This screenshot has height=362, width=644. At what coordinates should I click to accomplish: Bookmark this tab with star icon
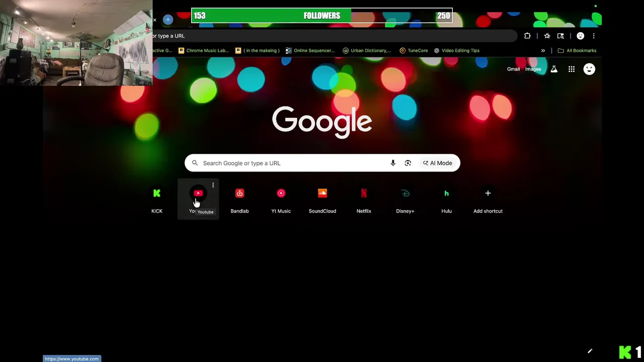coord(547,36)
